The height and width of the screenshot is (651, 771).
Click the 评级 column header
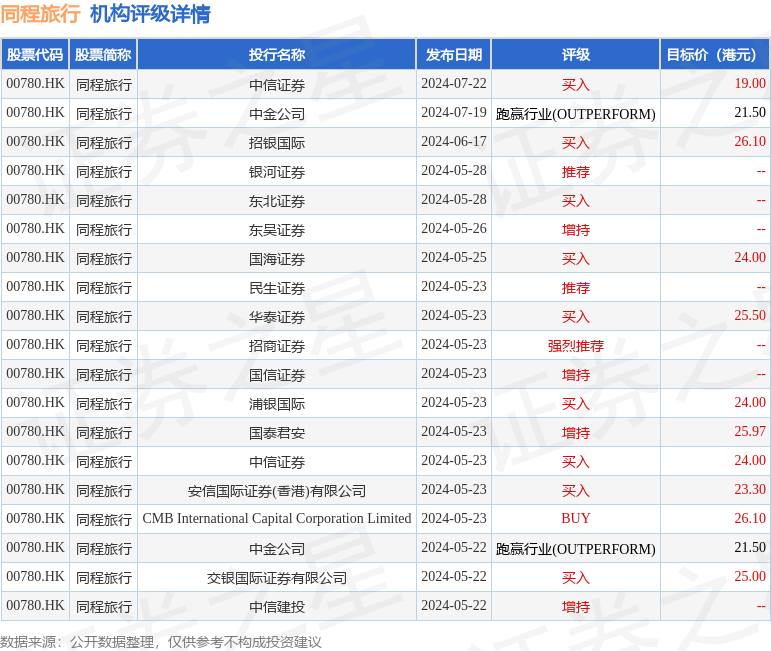576,55
